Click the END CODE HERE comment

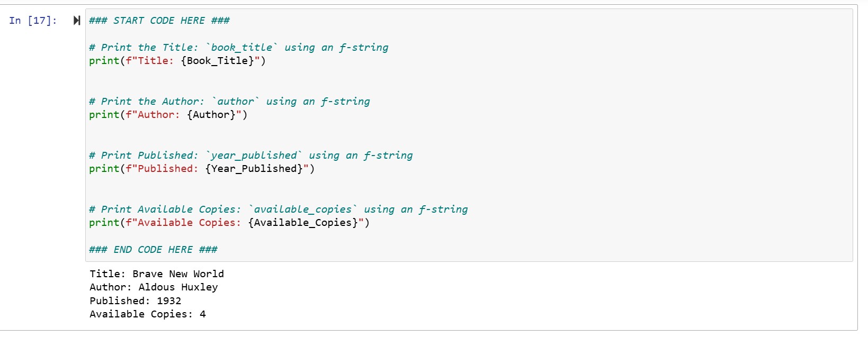pyautogui.click(x=154, y=250)
